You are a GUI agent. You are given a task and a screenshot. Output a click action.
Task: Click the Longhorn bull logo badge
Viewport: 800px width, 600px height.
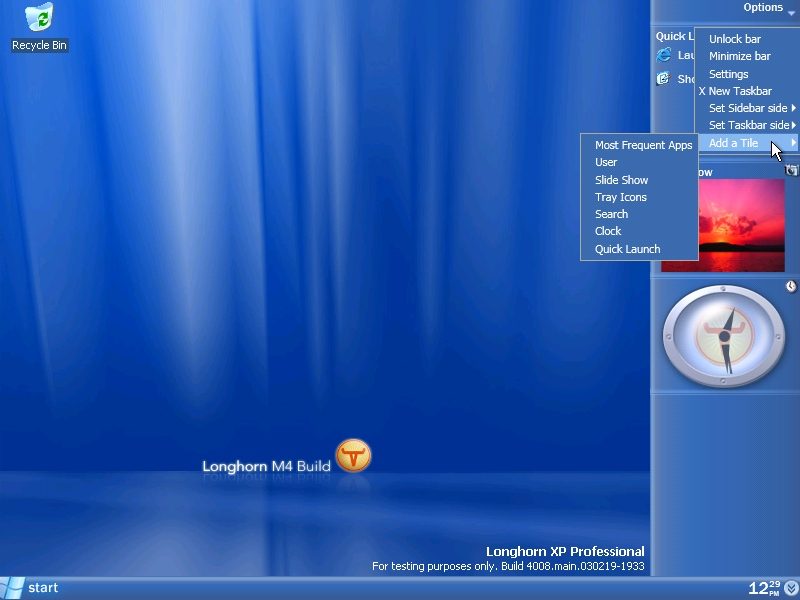pos(353,455)
